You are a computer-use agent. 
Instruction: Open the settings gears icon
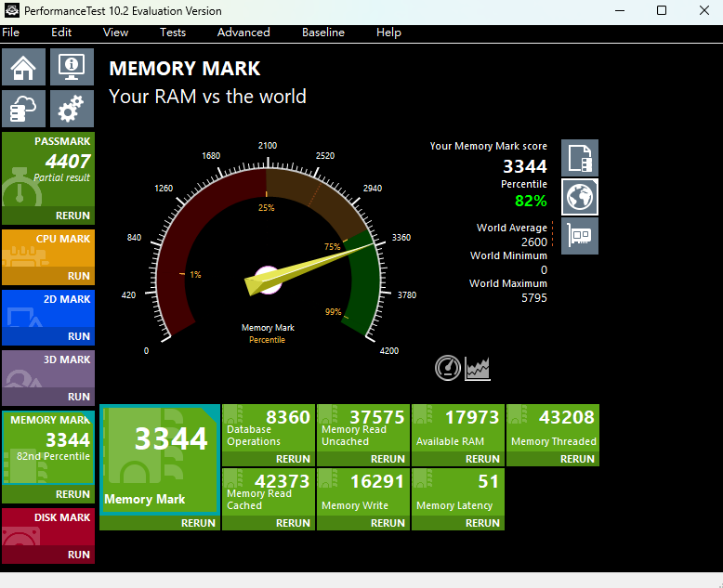[x=72, y=109]
